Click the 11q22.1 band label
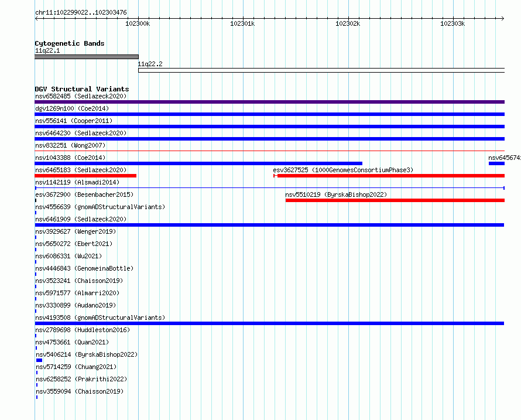Image resolution: width=521 pixels, height=420 pixels. [x=47, y=50]
